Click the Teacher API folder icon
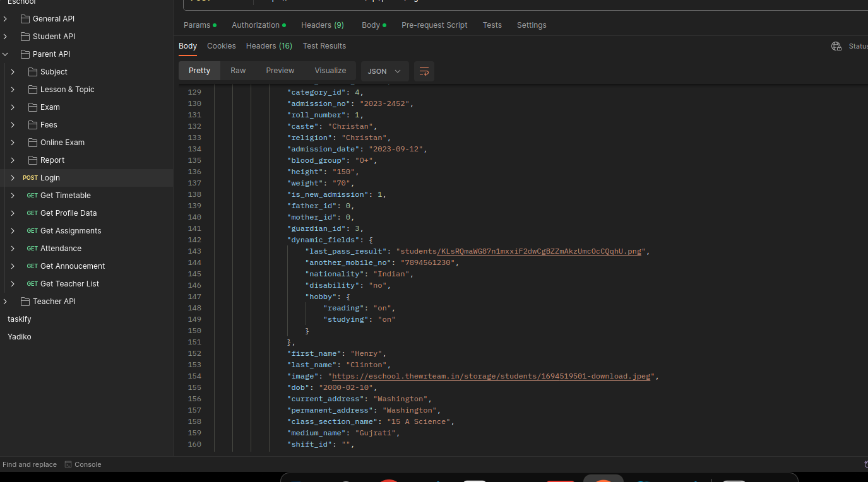The image size is (868, 482). coord(25,302)
